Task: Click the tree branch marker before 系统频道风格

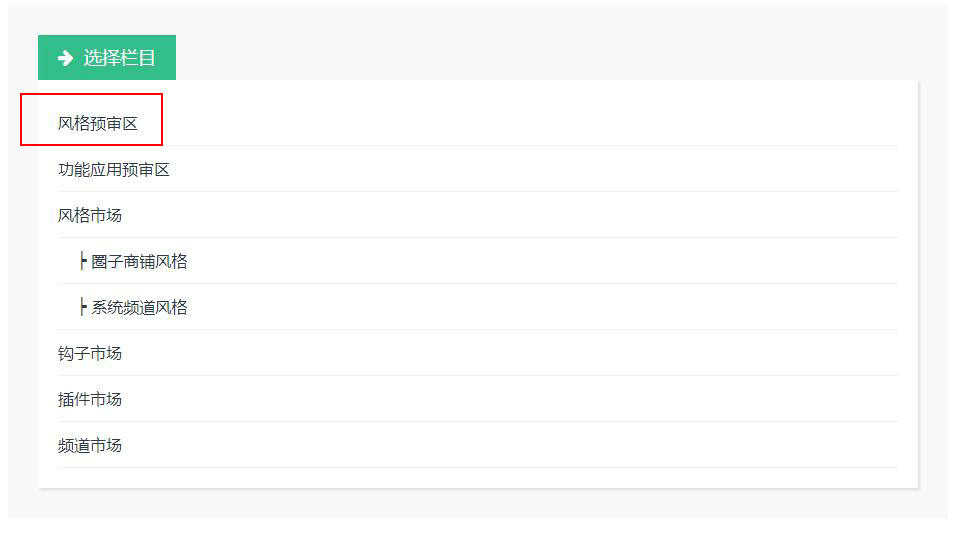Action: point(83,308)
